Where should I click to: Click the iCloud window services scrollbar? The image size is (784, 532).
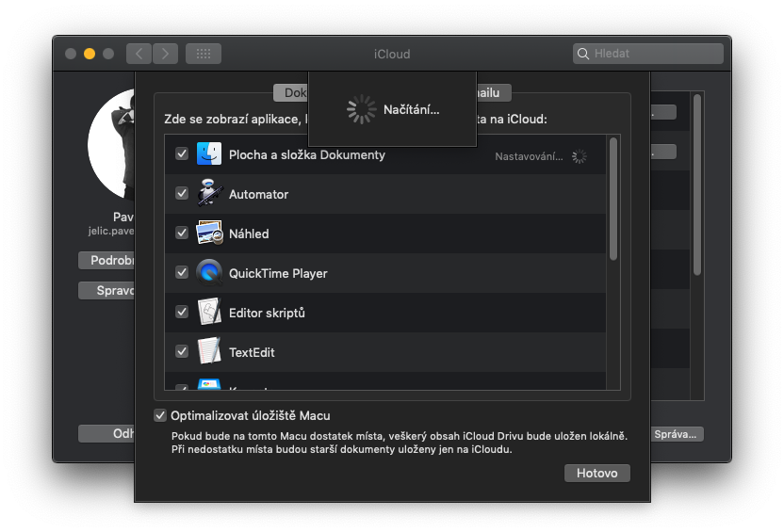point(697,185)
